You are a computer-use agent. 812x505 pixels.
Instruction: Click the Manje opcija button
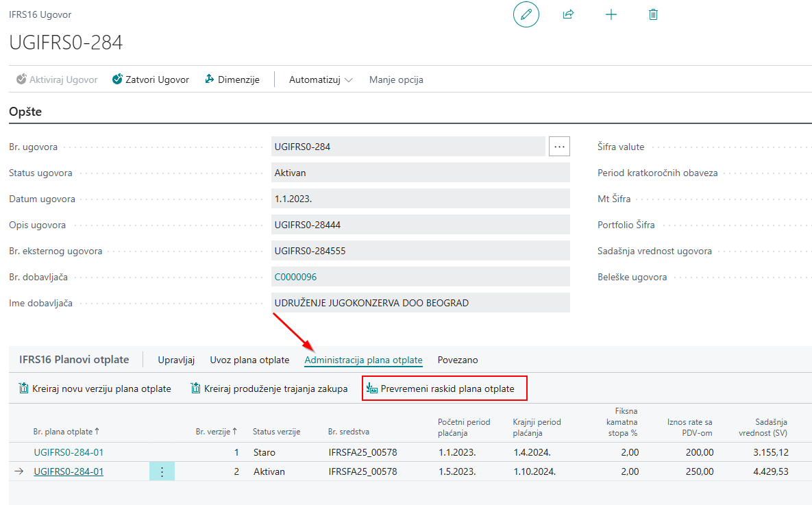click(396, 79)
